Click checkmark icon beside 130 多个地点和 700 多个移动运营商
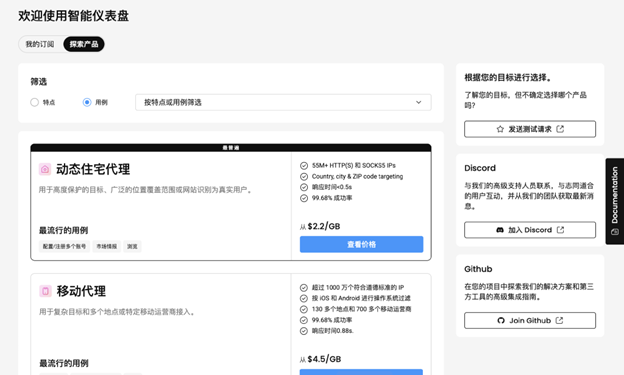624x375 pixels. [304, 309]
